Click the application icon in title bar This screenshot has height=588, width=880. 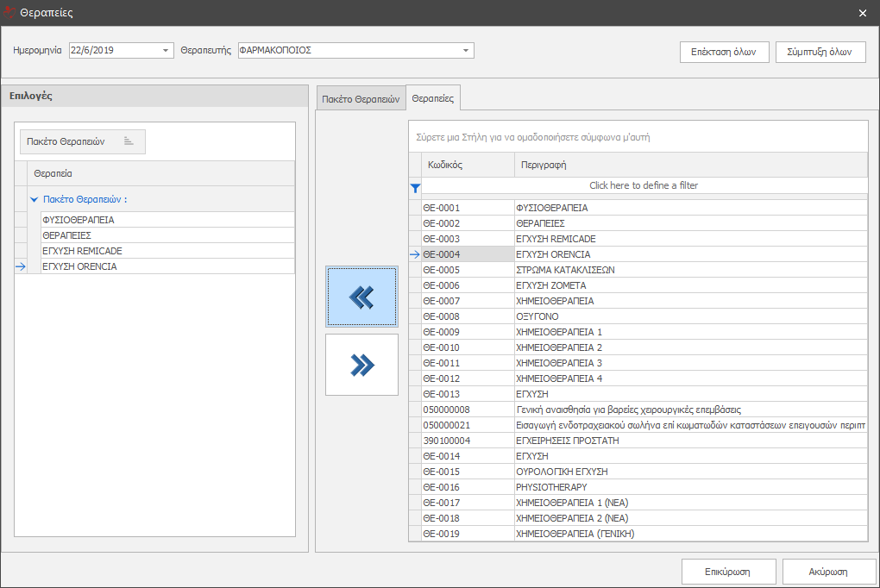(x=9, y=13)
